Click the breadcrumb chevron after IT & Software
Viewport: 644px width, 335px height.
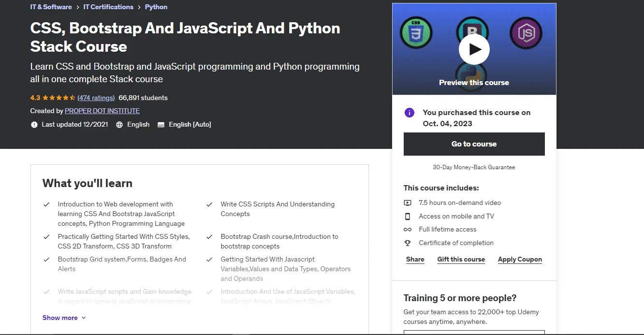click(78, 7)
